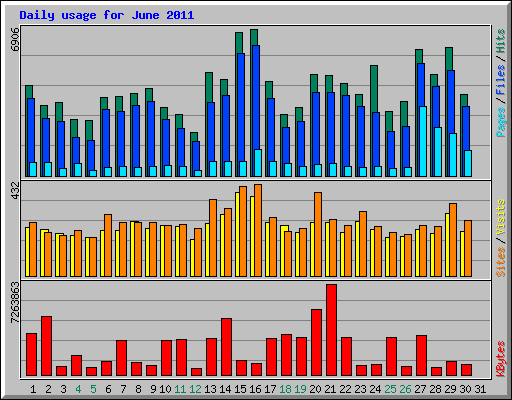Click the green day '4' axis label

(x=78, y=389)
